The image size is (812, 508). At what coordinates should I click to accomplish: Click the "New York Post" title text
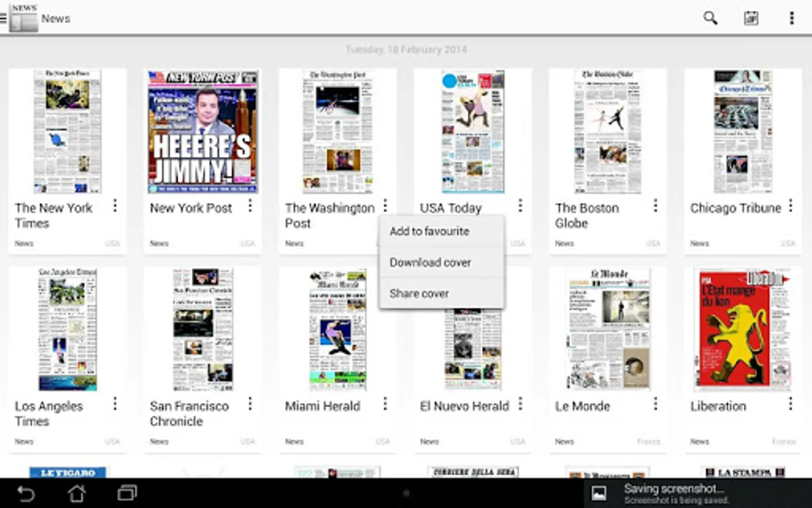191,208
